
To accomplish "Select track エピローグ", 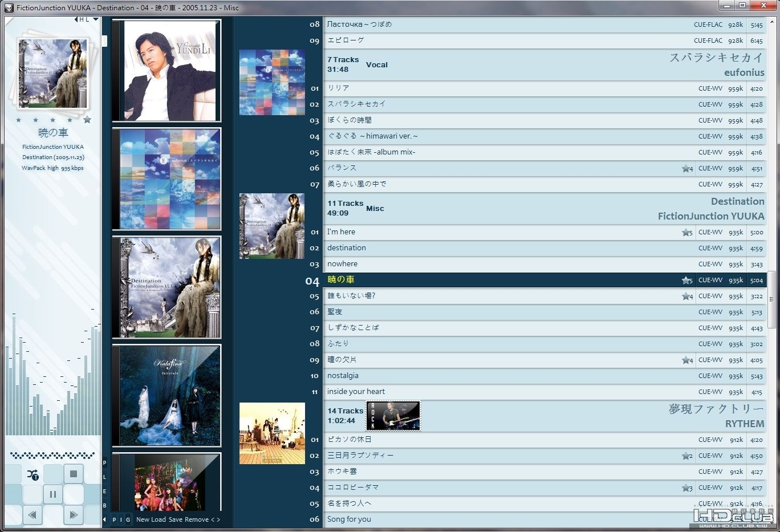I will (x=544, y=40).
